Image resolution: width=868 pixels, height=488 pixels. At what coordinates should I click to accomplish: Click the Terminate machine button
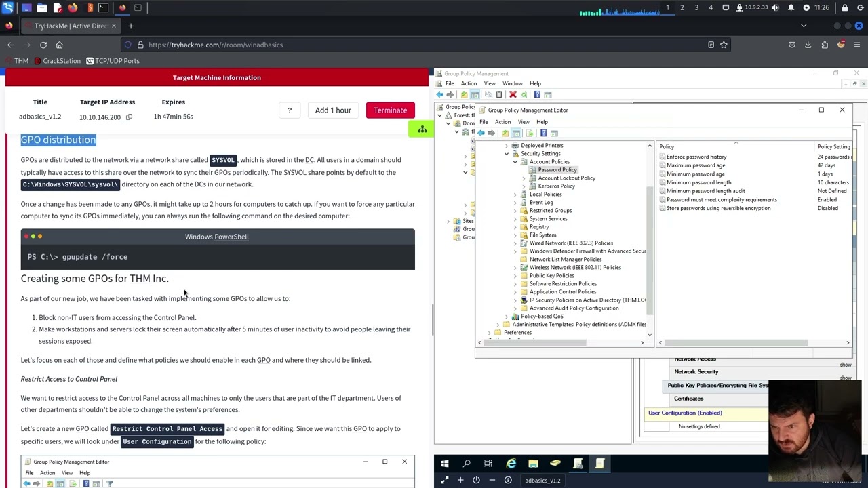click(x=390, y=110)
